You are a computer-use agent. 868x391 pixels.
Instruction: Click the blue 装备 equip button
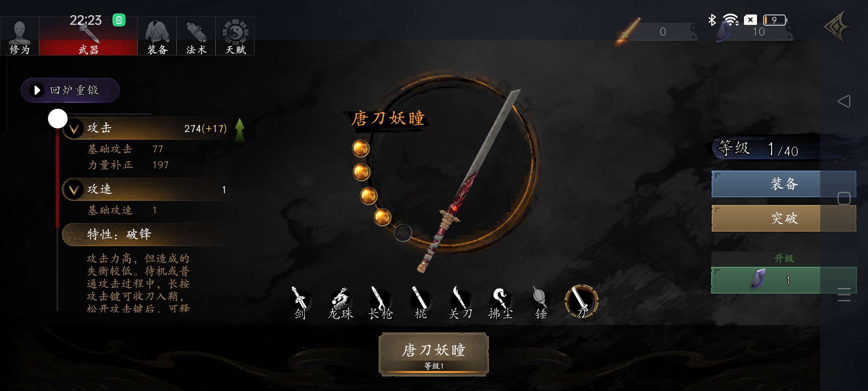[784, 184]
